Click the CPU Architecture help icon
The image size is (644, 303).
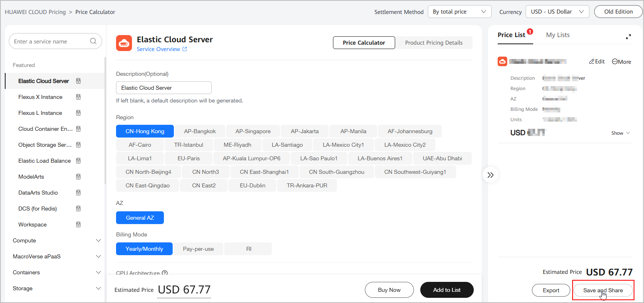[165, 273]
